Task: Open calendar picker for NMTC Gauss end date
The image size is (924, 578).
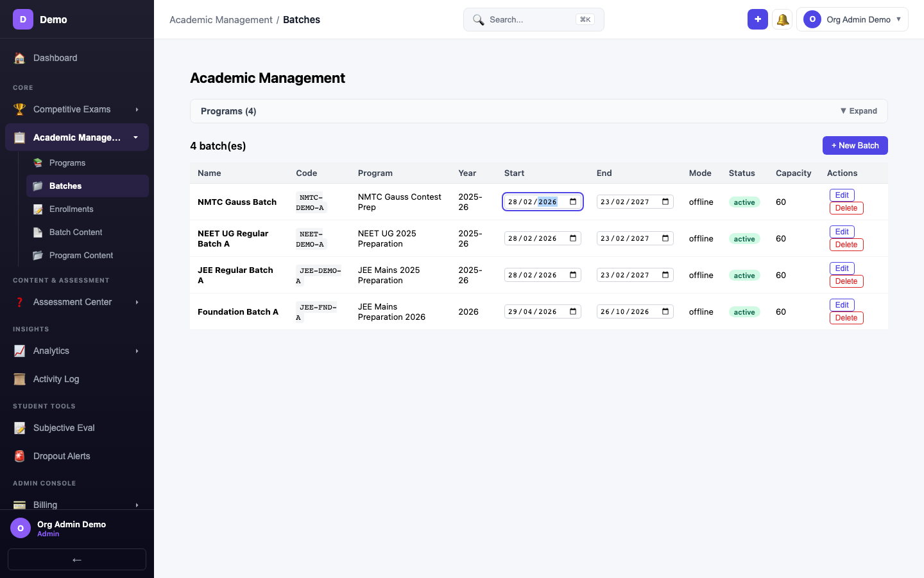Action: [665, 202]
